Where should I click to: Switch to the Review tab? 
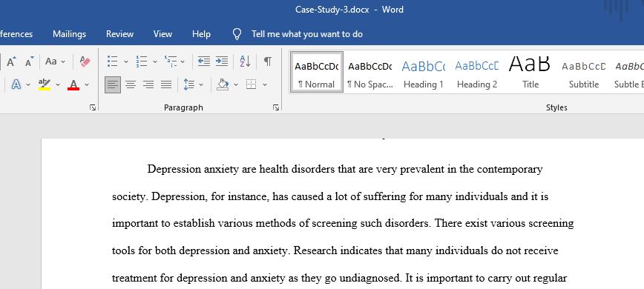(x=119, y=34)
